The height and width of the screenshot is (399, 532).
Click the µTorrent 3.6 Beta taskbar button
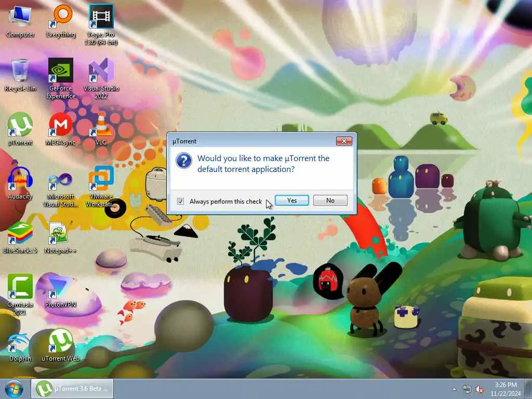72,389
